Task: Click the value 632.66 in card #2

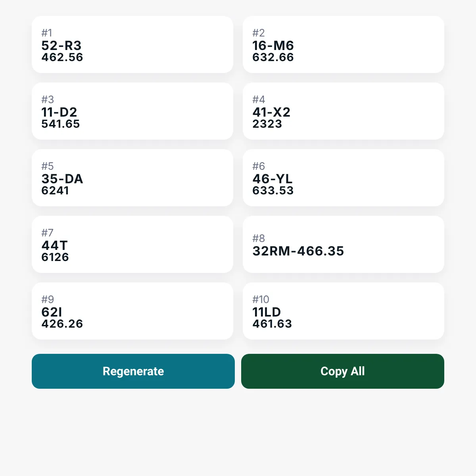Action: pyautogui.click(x=273, y=58)
